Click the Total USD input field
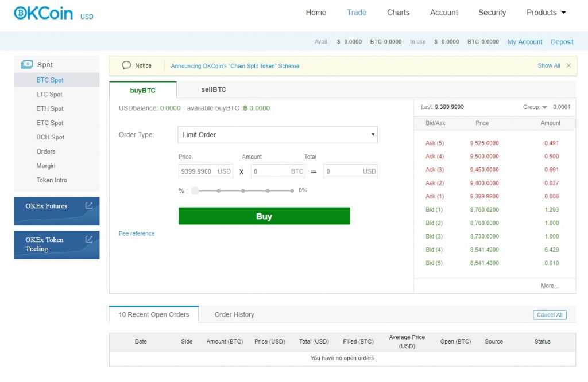The image size is (588, 382). click(351, 171)
